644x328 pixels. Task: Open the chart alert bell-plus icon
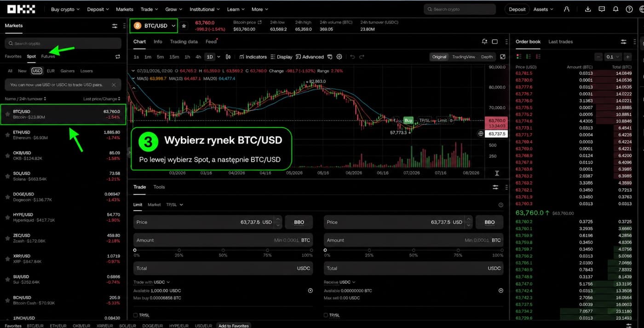[484, 41]
